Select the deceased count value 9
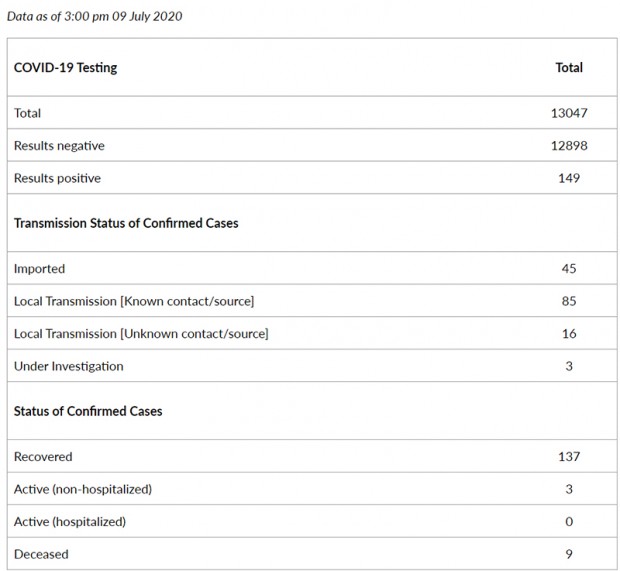 (x=569, y=554)
